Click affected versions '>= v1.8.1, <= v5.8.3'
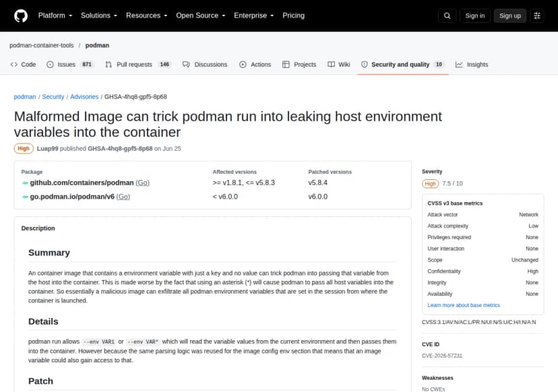The image size is (558, 392). click(244, 183)
